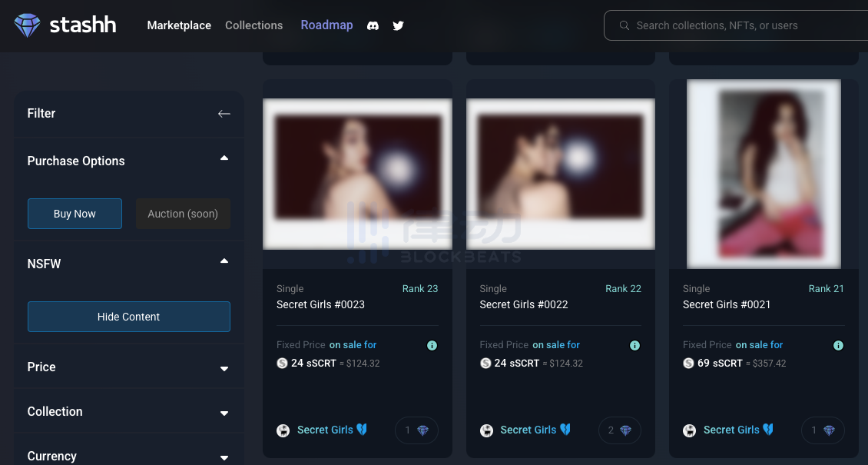
Task: Like Secret Girls #0022 via gem counter
Action: click(618, 430)
